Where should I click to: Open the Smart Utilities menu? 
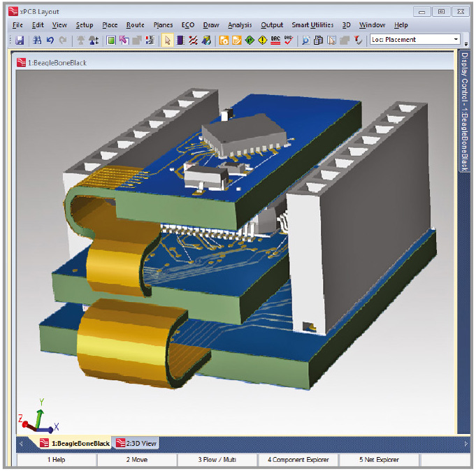point(312,25)
